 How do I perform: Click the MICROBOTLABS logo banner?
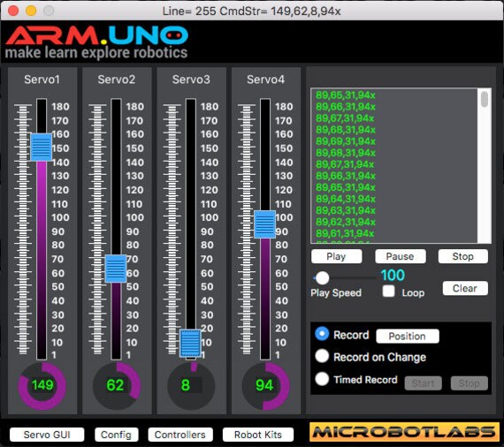click(404, 432)
